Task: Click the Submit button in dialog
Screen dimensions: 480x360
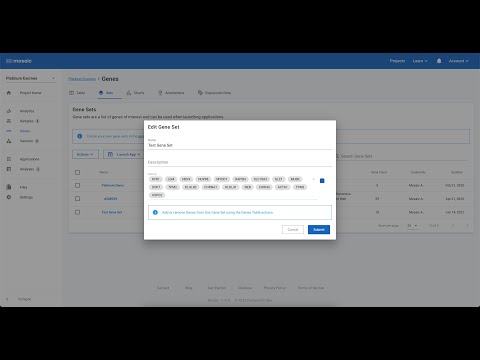Action: point(319,229)
